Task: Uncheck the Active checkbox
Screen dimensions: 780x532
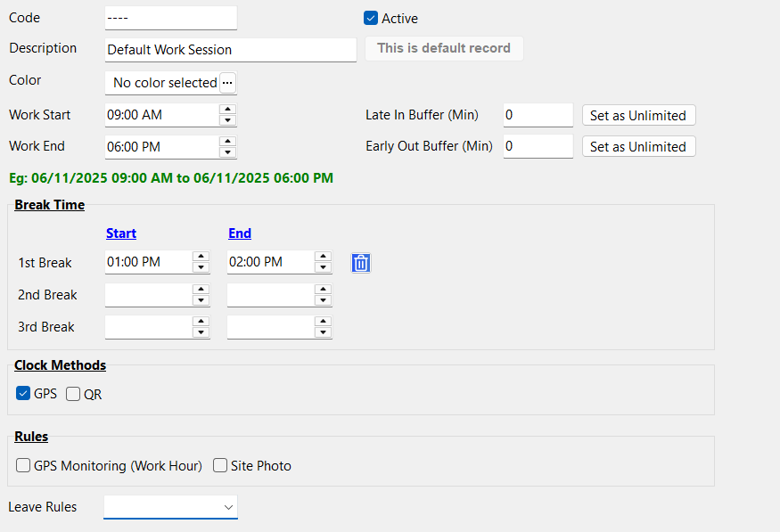Action: (371, 18)
